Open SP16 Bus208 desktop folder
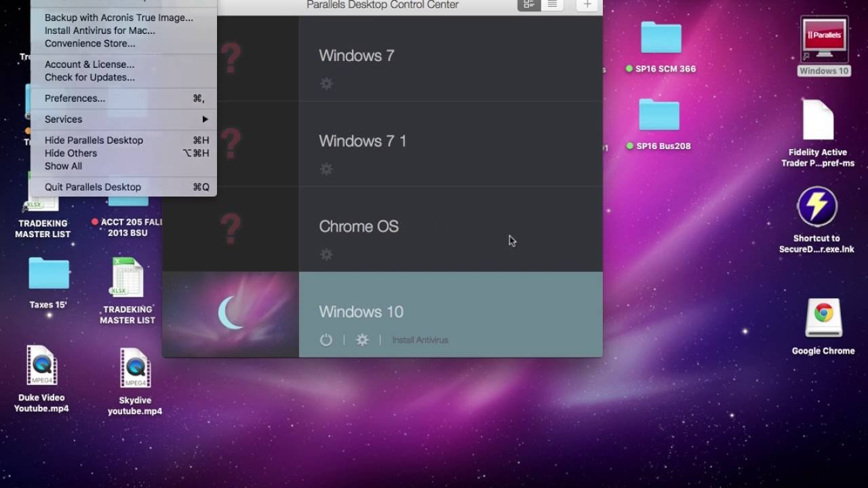868x488 pixels. [659, 115]
